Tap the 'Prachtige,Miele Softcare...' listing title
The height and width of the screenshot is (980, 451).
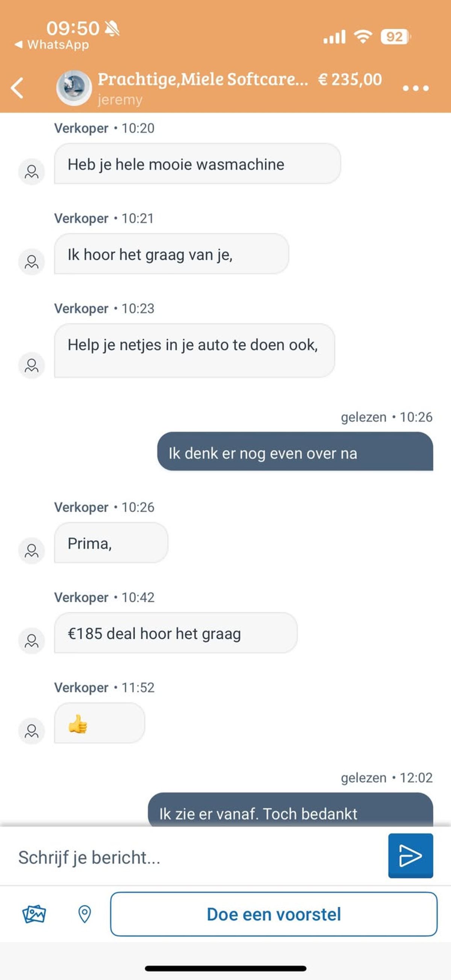[x=203, y=79]
